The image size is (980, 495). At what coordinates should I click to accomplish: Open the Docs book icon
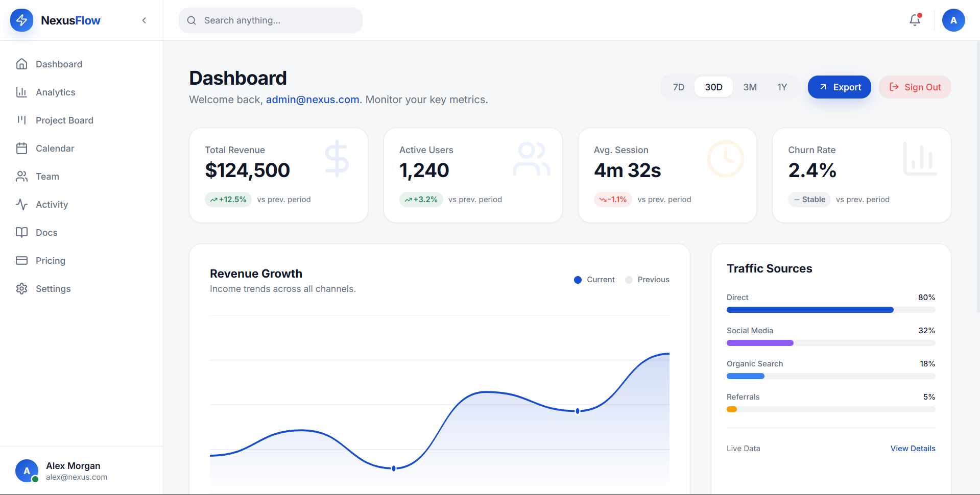point(21,233)
